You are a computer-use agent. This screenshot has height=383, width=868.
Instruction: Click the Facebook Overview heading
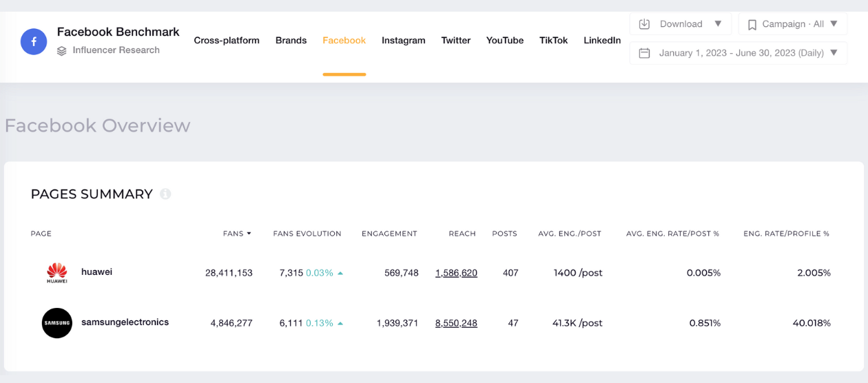click(97, 125)
